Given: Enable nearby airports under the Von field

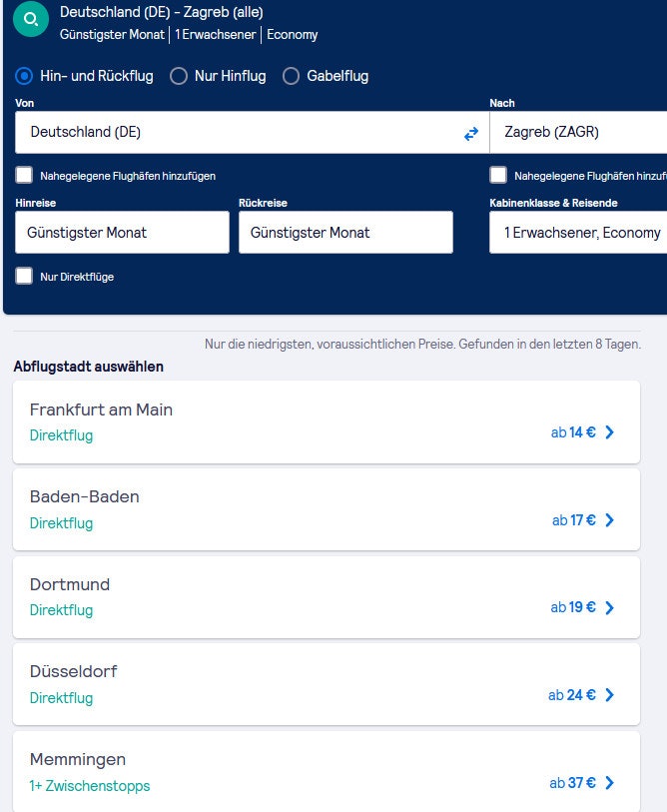Looking at the screenshot, I should pyautogui.click(x=25, y=176).
